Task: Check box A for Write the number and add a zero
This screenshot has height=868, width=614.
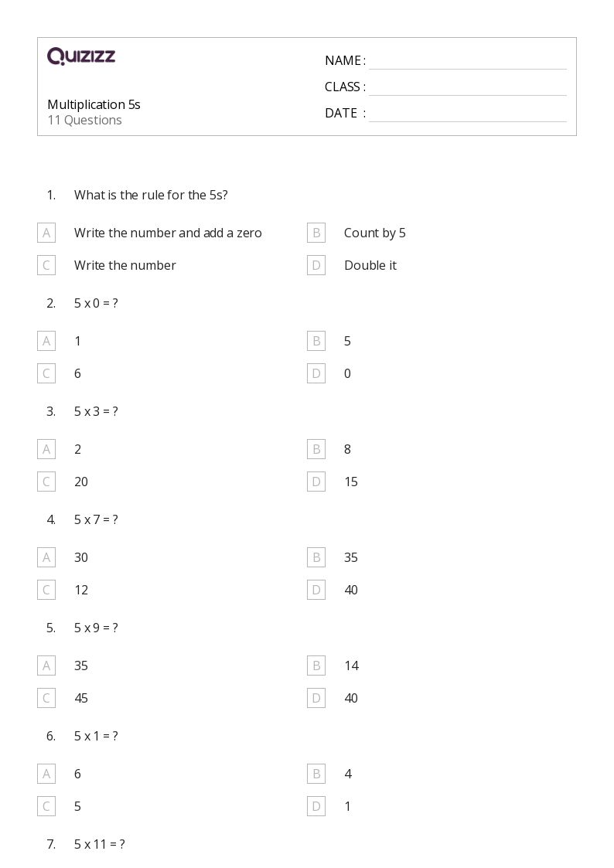Action: tap(46, 233)
